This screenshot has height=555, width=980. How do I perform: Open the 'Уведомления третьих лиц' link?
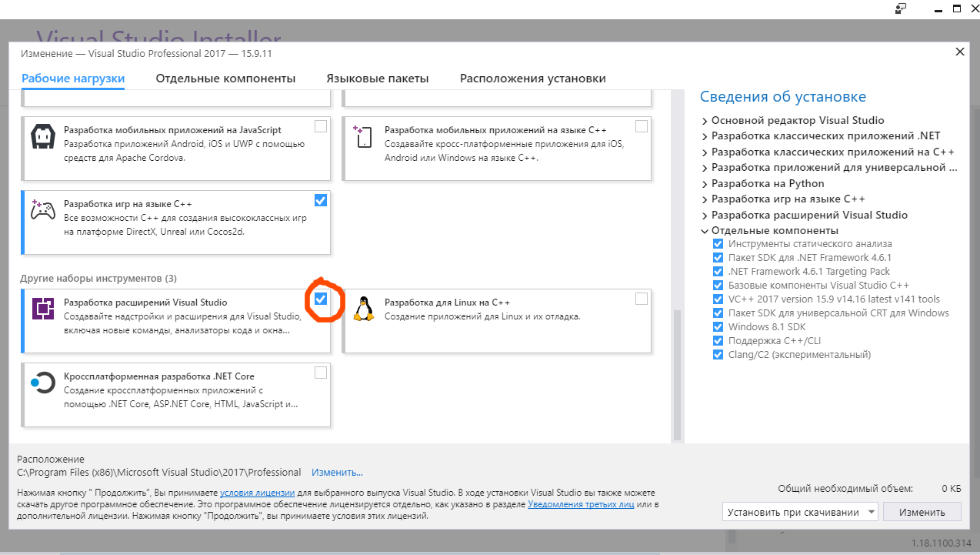(581, 504)
